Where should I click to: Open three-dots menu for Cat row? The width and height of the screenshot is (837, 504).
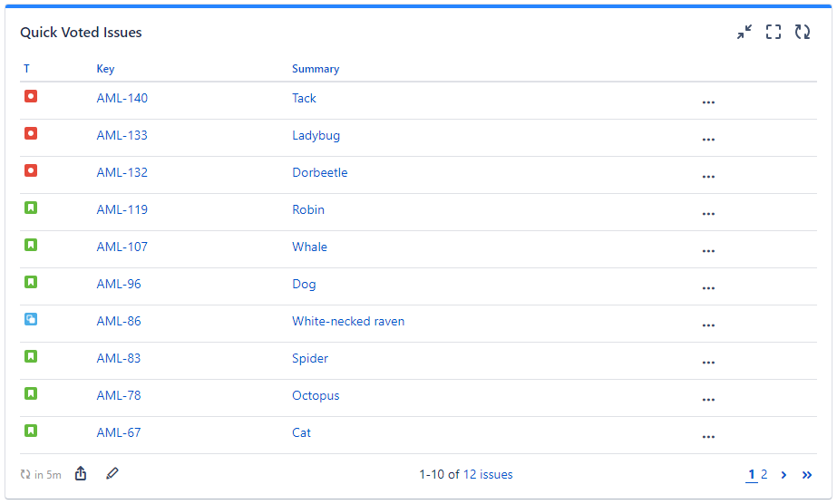pos(708,437)
